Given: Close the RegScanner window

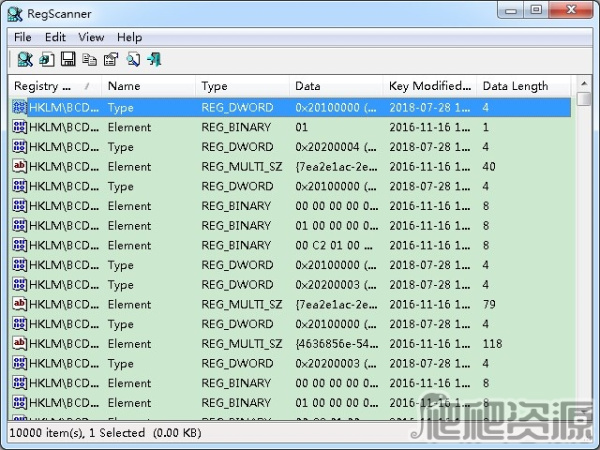Looking at the screenshot, I should (x=571, y=10).
